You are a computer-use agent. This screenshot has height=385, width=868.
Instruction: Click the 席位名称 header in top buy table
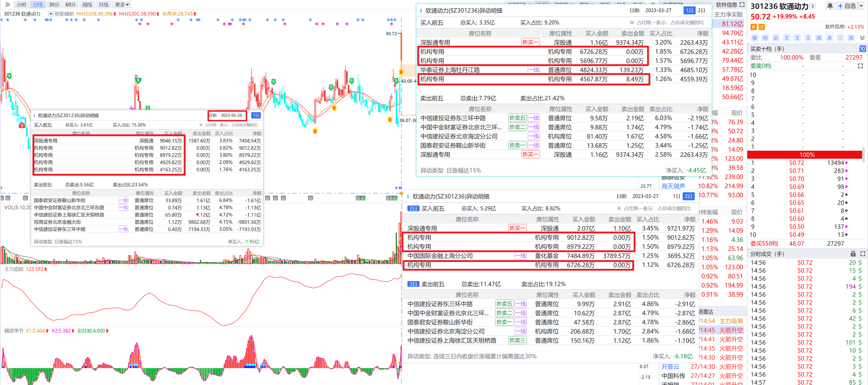[480, 33]
